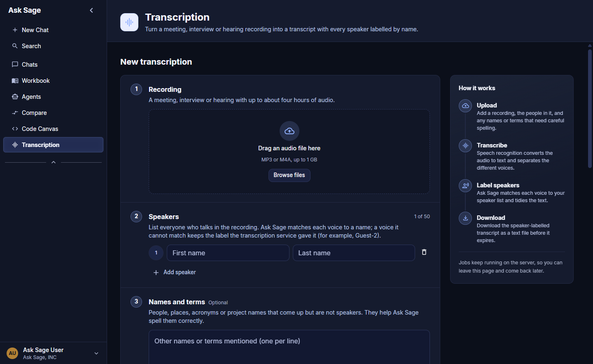
Task: Open the Workbook section
Action: (54, 81)
